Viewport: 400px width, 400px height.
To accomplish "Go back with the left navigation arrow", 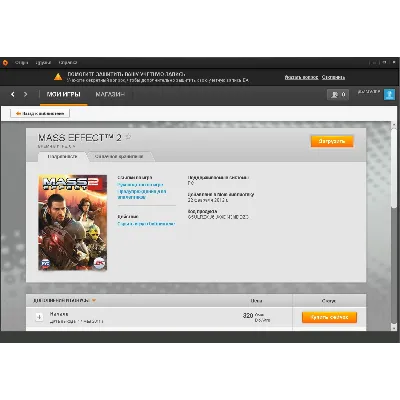I will point(13,94).
